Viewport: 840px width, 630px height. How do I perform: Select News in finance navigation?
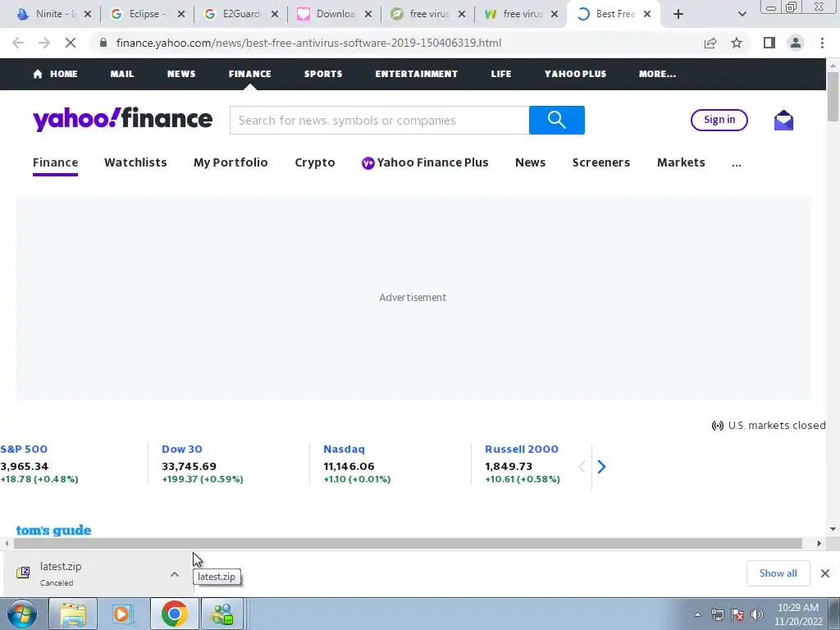(531, 162)
